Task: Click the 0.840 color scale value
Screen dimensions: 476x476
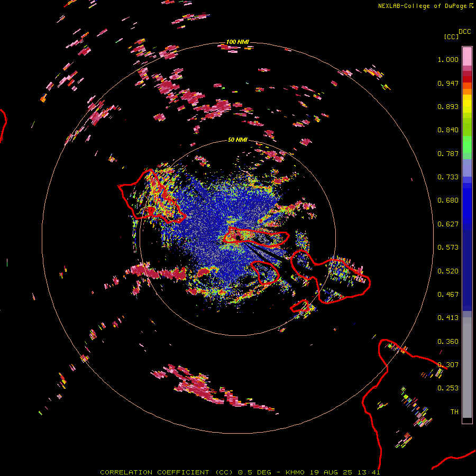Action: [x=448, y=130]
